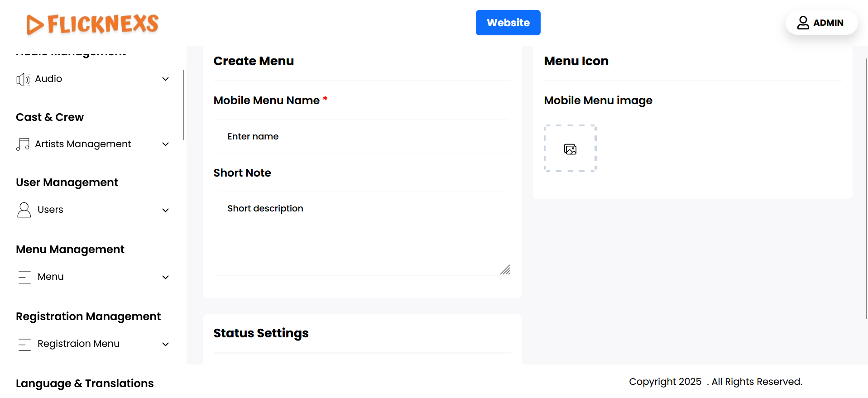Viewport: 868px width, 398px height.
Task: Click into the Short Note description textarea
Action: pos(362,233)
